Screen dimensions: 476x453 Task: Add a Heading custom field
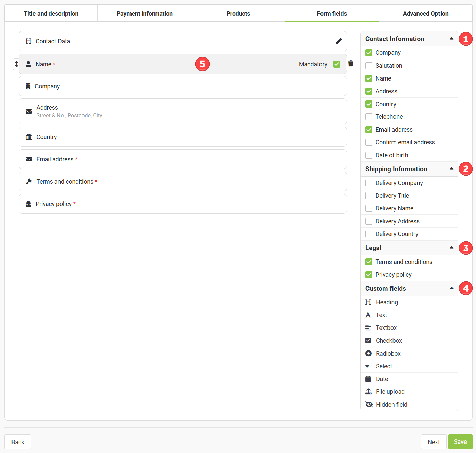pos(386,302)
